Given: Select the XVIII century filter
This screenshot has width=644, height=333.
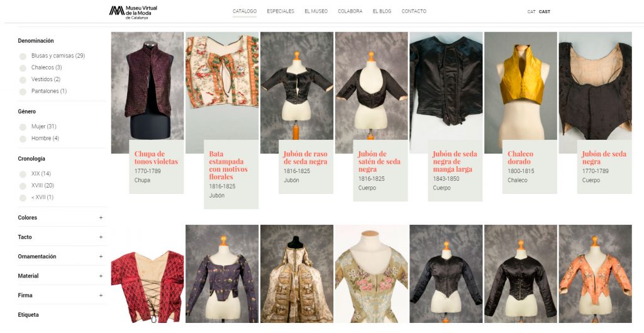Looking at the screenshot, I should click(23, 186).
